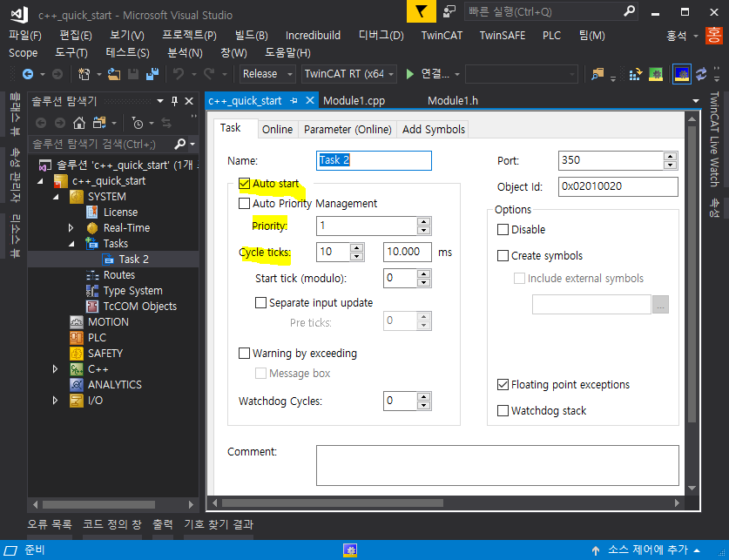The height and width of the screenshot is (560, 729).
Task: Click the undo arrow icon
Action: tap(179, 74)
